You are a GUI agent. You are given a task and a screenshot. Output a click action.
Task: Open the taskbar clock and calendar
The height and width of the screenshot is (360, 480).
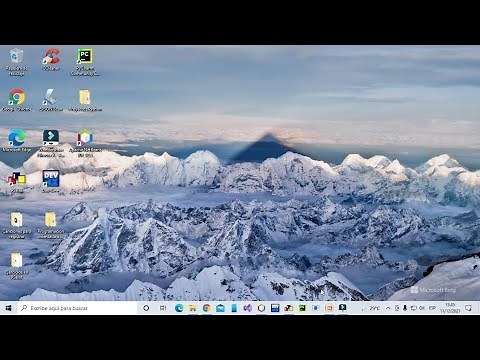pyautogui.click(x=450, y=308)
